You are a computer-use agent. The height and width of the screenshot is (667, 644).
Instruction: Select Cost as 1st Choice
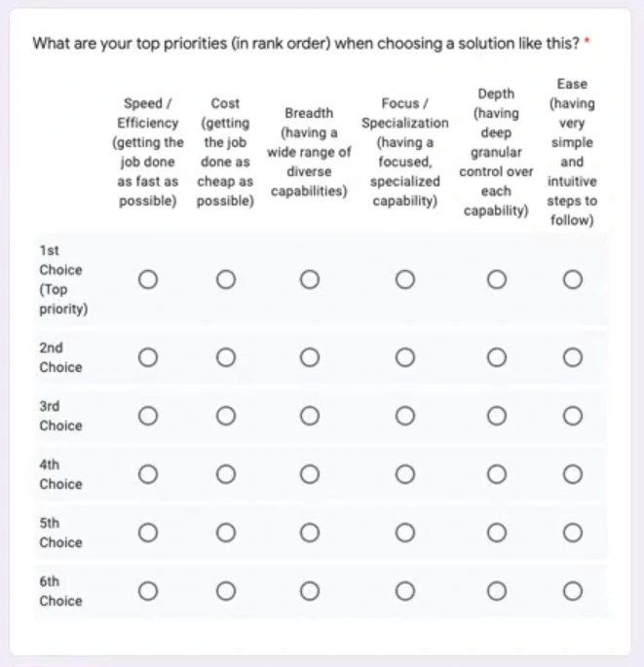[x=225, y=279]
